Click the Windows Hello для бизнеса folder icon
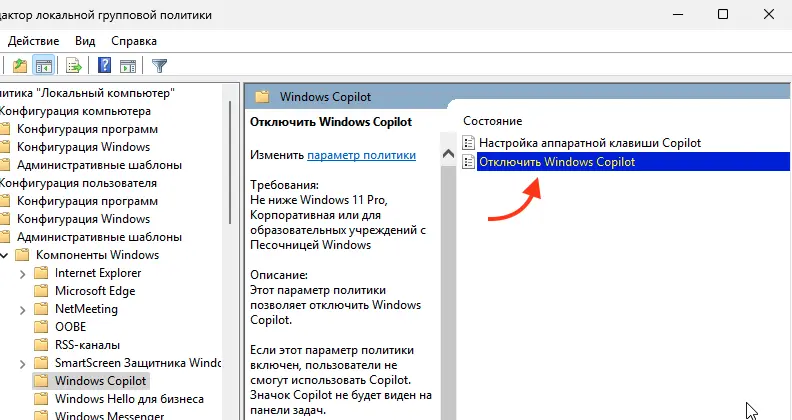Viewport: 792px width, 420px height. (41, 399)
